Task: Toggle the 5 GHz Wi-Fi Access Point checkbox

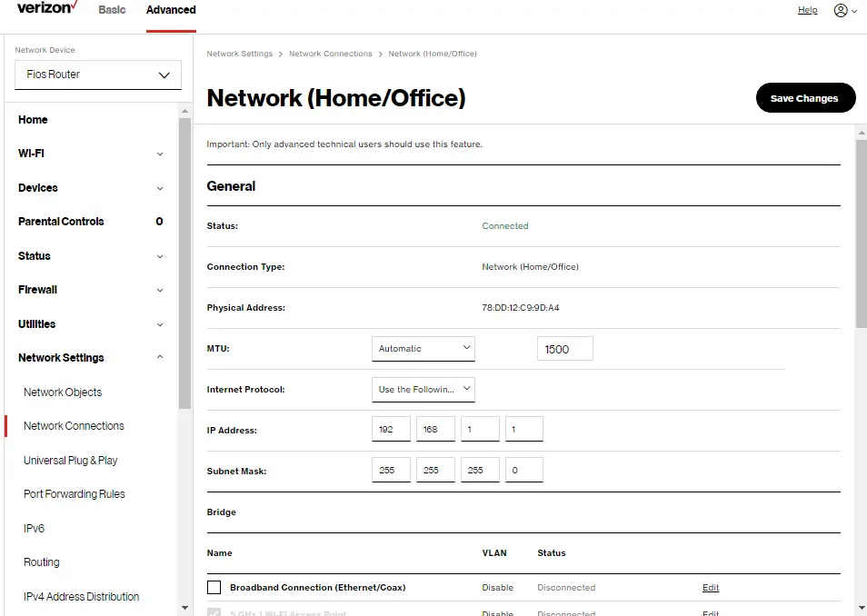Action: [x=214, y=613]
